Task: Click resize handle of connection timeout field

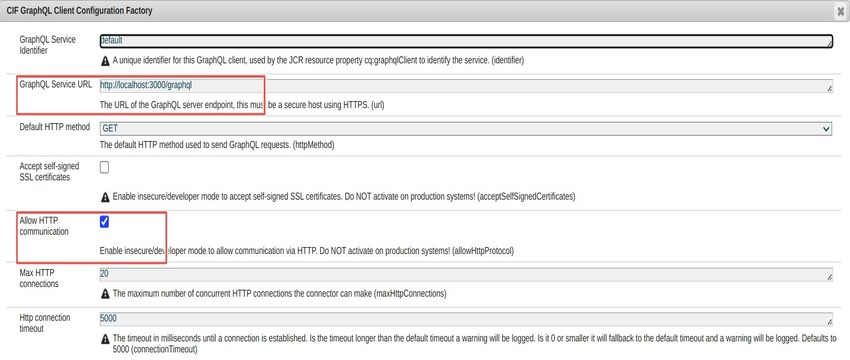Action: [829, 322]
